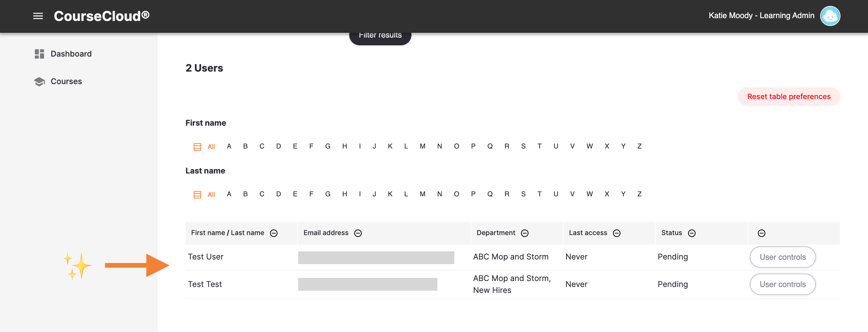Click the CourseCloud logo
Screen dimensions: 868x332
(x=102, y=16)
